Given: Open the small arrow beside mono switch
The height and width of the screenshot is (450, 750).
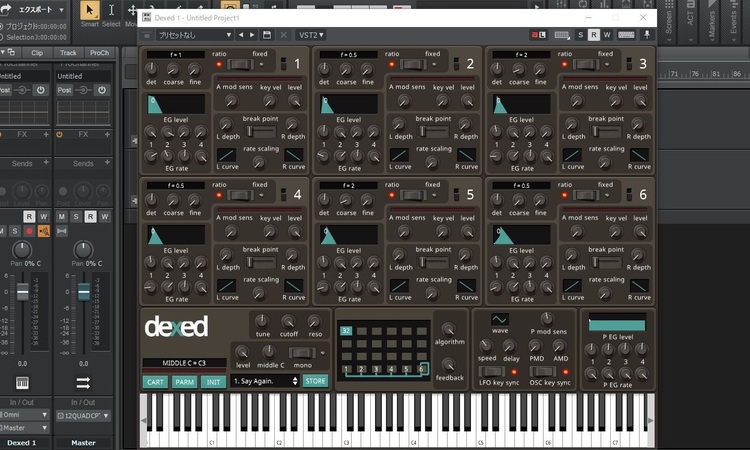Looking at the screenshot, I should click(322, 353).
